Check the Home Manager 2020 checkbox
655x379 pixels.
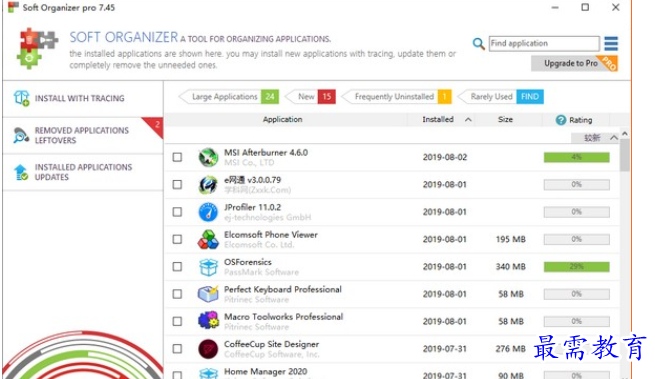point(177,375)
